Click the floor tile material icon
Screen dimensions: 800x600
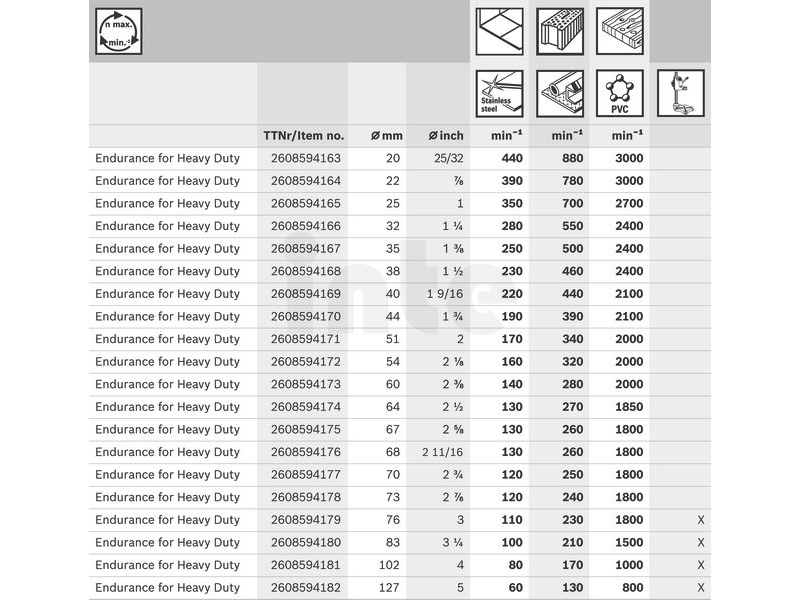point(497,29)
